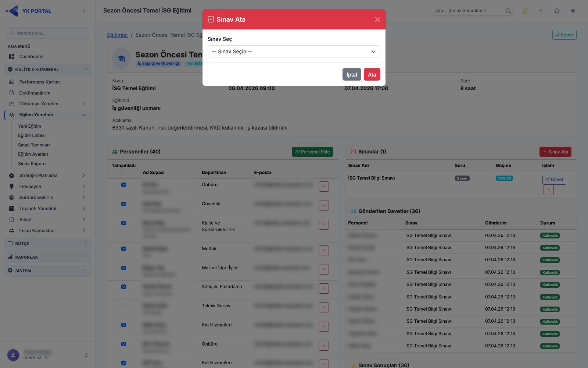Remove the Kalite ve Sürdürülebilirlik person row
588x368 pixels.
pos(323,224)
